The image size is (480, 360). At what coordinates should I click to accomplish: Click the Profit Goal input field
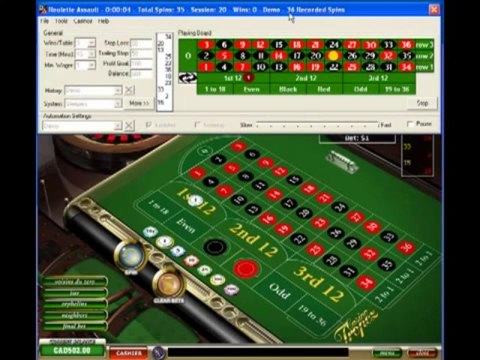coord(141,64)
